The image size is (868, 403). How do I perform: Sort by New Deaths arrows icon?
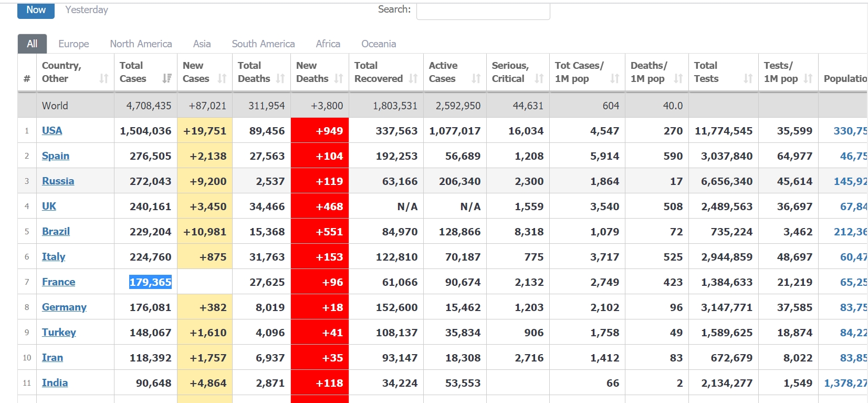[339, 78]
